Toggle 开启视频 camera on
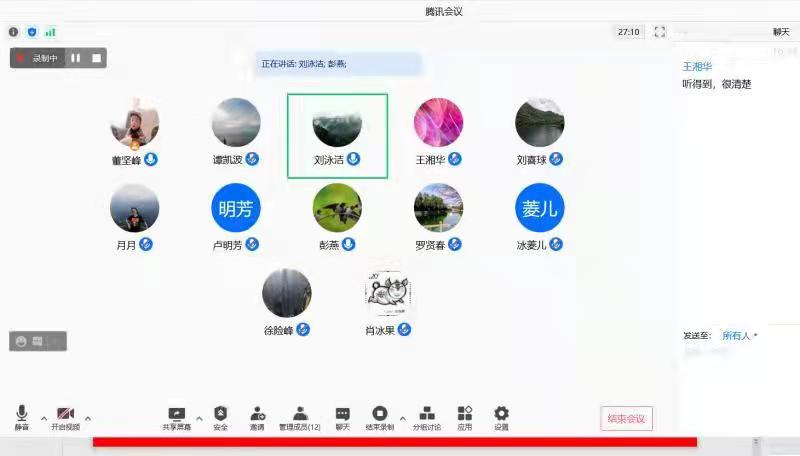Viewport: 800px width, 456px height. pos(65,417)
